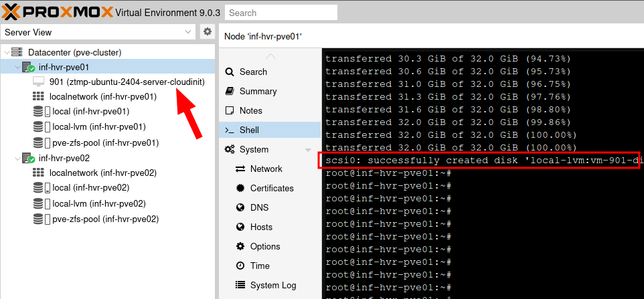Select Datacenter (pve-cluster) in the tree
This screenshot has width=644, height=299.
point(75,52)
